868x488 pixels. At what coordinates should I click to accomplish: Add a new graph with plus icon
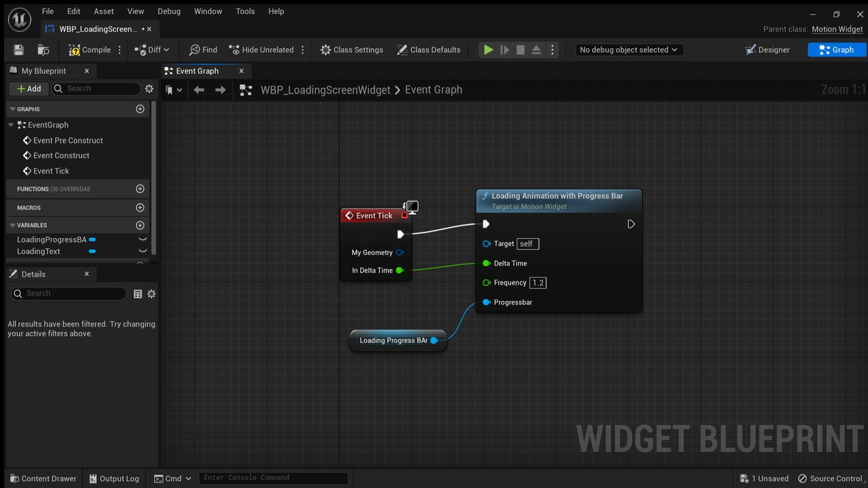[x=140, y=108]
